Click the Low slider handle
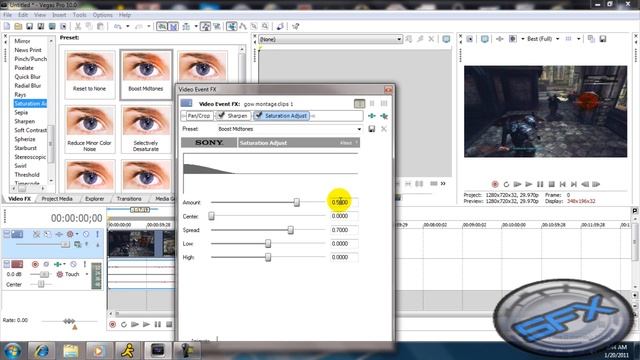 coord(268,244)
